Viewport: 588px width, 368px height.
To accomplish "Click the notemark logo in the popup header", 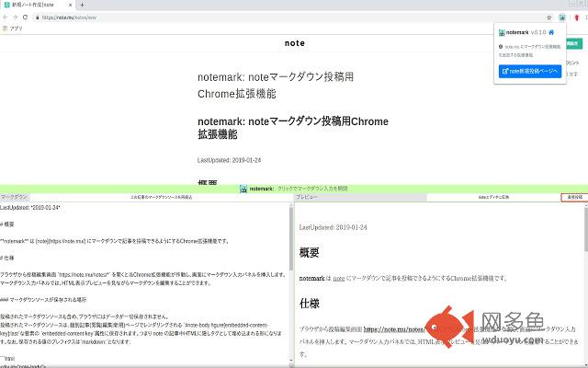I will pos(502,33).
